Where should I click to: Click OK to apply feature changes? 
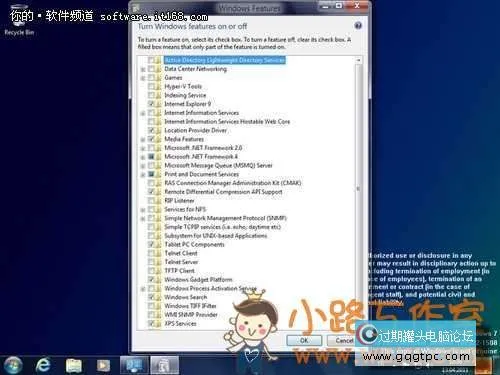click(x=304, y=340)
